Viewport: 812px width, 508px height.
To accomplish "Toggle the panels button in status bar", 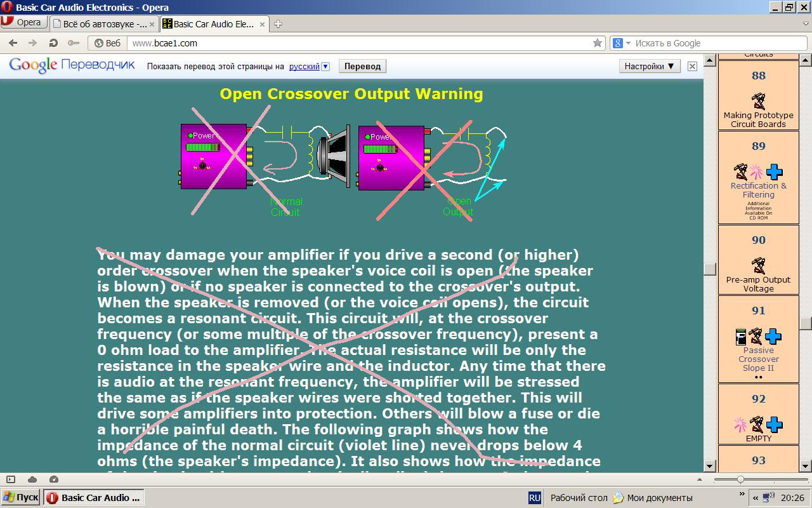I will pyautogui.click(x=11, y=479).
